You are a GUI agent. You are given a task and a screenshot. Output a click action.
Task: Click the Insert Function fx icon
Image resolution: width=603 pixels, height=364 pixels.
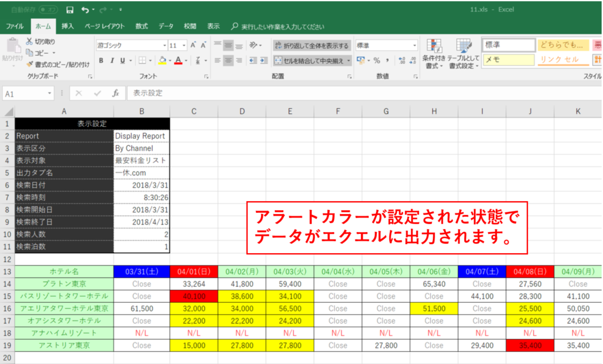115,93
